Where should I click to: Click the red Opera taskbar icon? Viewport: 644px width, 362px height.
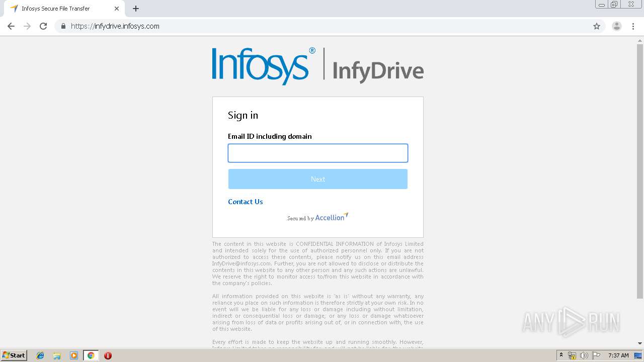(x=108, y=355)
